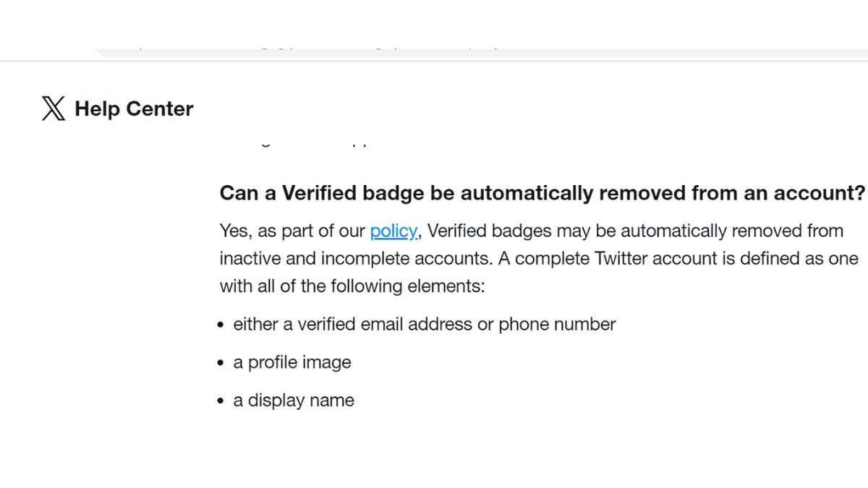Screen dimensions: 868x488
Task: Click the X logo icon
Action: tap(53, 108)
